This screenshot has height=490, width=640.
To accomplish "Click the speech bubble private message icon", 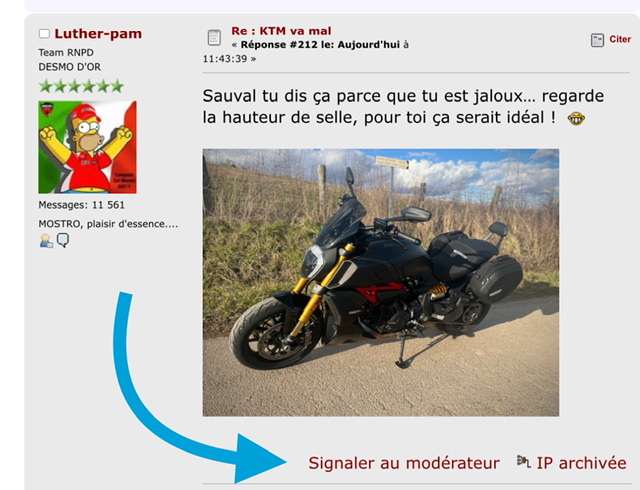I will point(63,240).
